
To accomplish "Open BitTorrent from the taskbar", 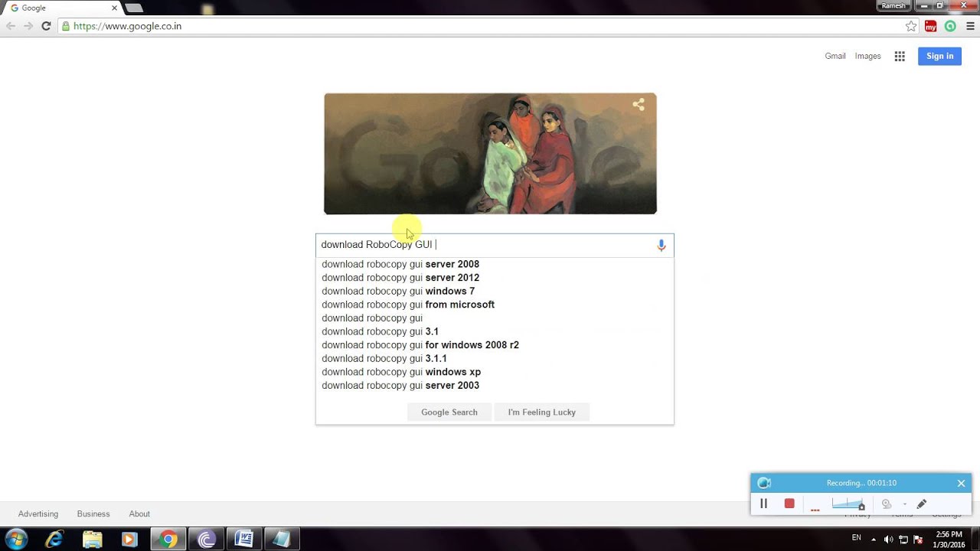I will click(x=206, y=540).
